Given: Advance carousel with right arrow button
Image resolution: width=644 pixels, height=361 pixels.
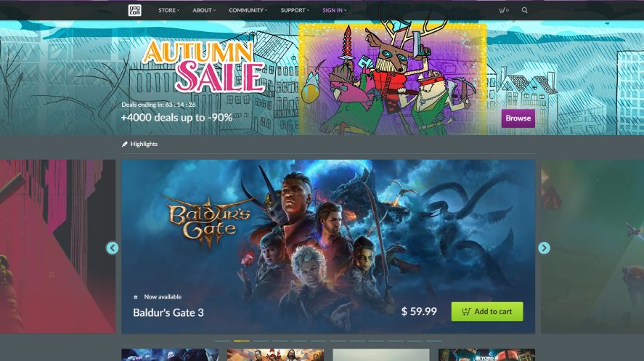Looking at the screenshot, I should 544,248.
